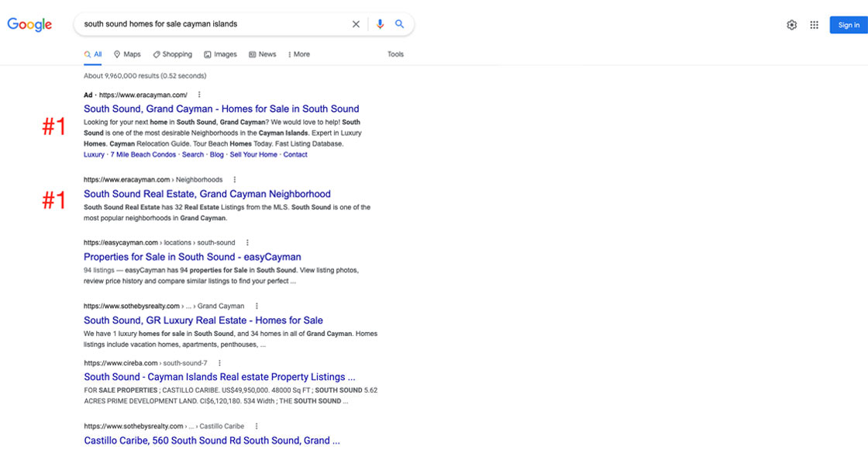Open the Google apps grid
The width and height of the screenshot is (868, 450).
[814, 25]
